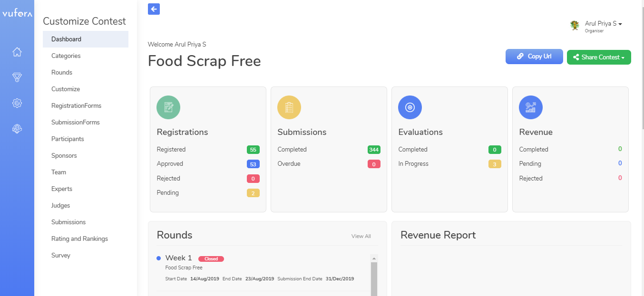Click the Rejected registrations badge 0
The height and width of the screenshot is (296, 644).
click(253, 179)
